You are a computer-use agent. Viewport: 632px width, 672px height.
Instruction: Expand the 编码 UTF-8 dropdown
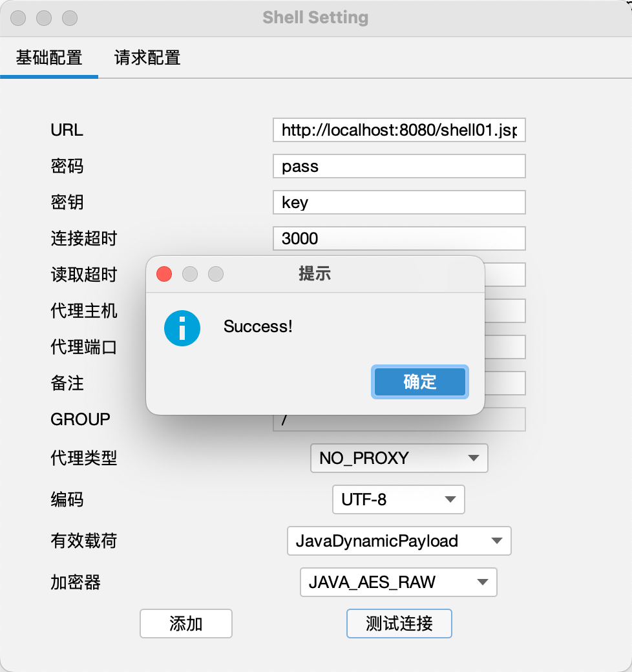398,499
